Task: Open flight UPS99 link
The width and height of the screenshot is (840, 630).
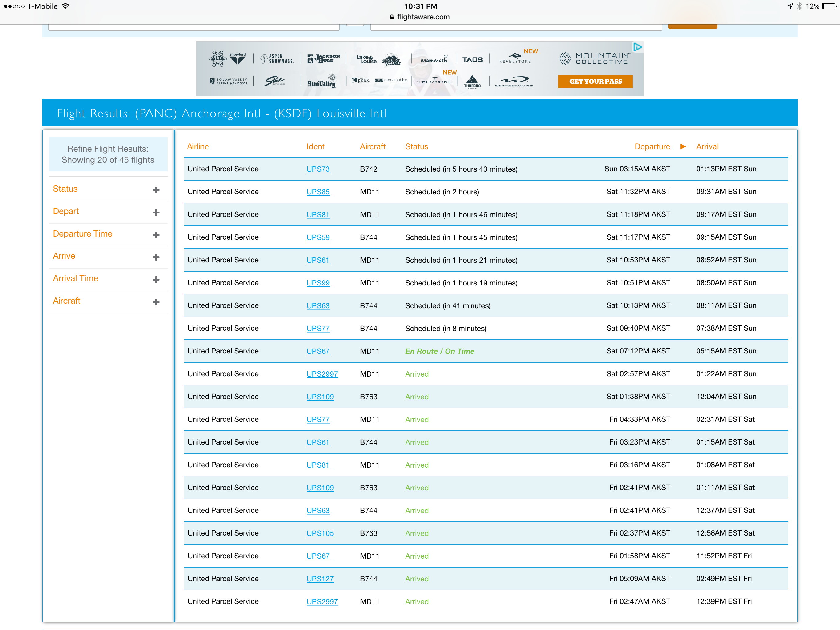Action: click(318, 283)
